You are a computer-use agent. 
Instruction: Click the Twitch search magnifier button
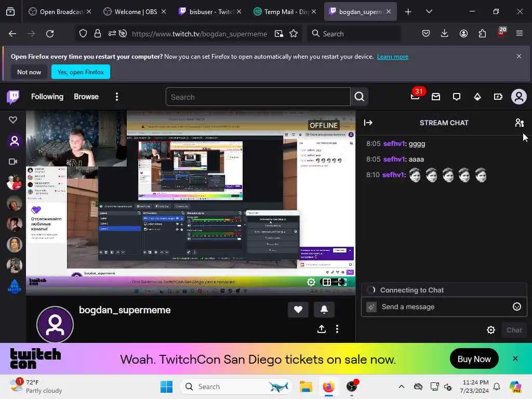pos(360,97)
